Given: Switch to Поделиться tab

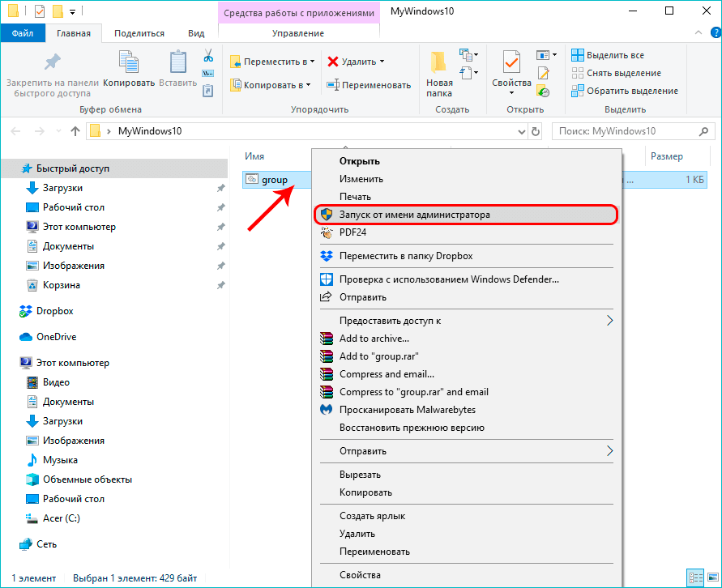Looking at the screenshot, I should (139, 33).
